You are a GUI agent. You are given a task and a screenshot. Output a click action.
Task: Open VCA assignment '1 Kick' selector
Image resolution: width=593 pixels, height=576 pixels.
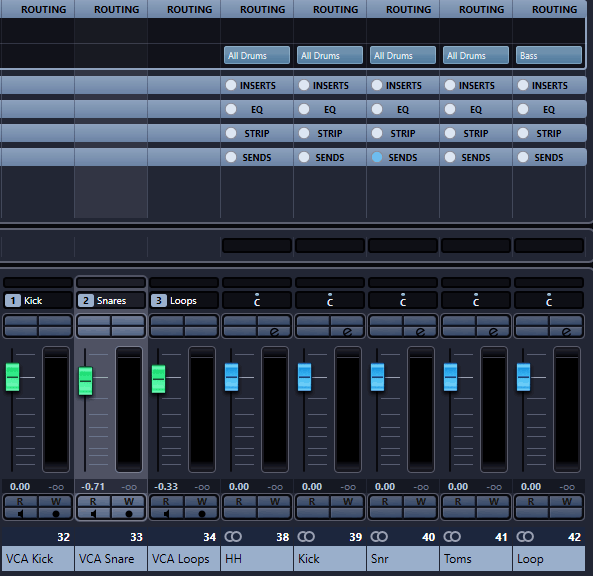(38, 301)
